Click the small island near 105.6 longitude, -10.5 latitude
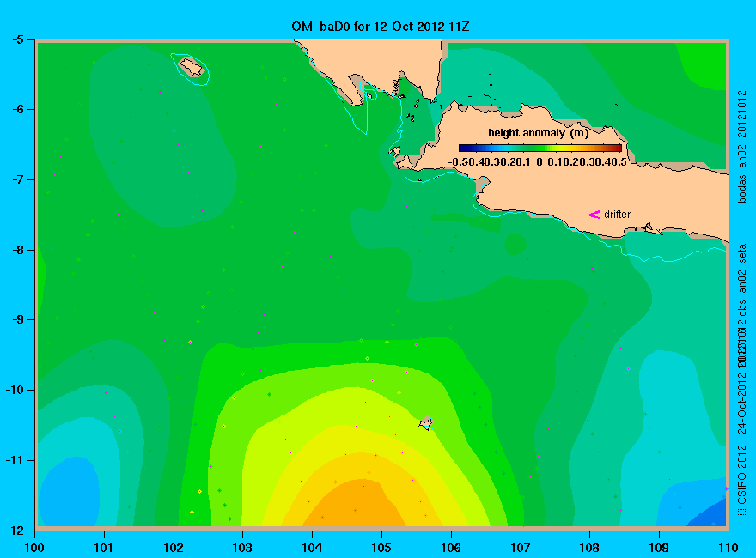Screen dimensions: 756x558 pos(426,423)
